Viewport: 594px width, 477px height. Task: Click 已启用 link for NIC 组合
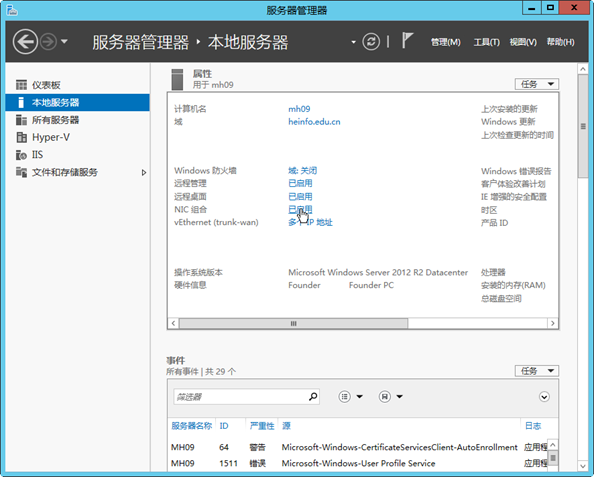click(300, 210)
